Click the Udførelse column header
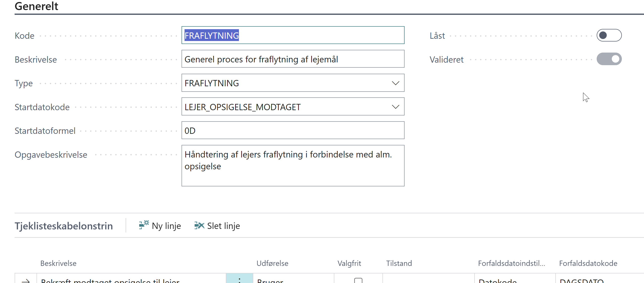644x283 pixels. point(272,263)
